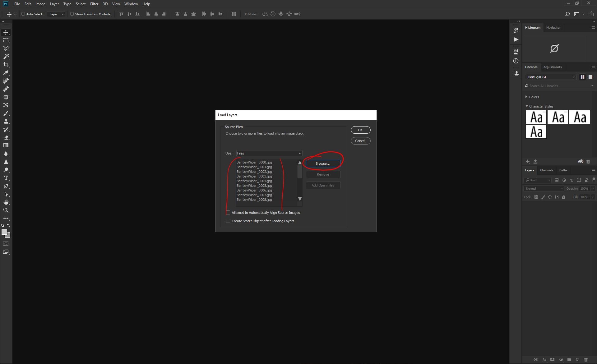Viewport: 597px width, 364px height.
Task: Open the Fill value dropdown
Action: (593, 197)
